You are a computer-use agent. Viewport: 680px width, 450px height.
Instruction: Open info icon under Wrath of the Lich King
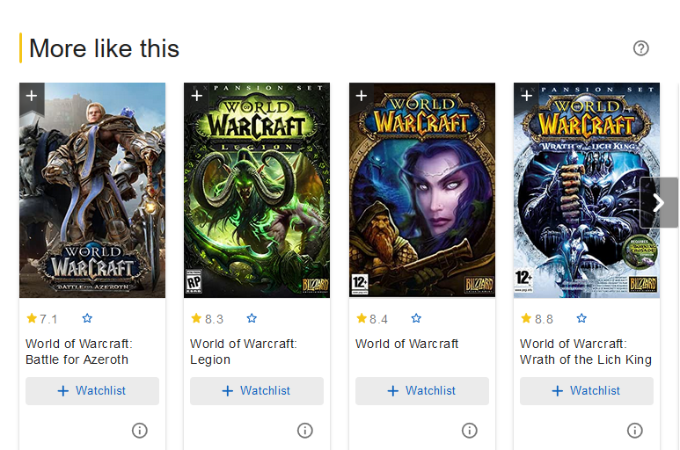tap(635, 430)
